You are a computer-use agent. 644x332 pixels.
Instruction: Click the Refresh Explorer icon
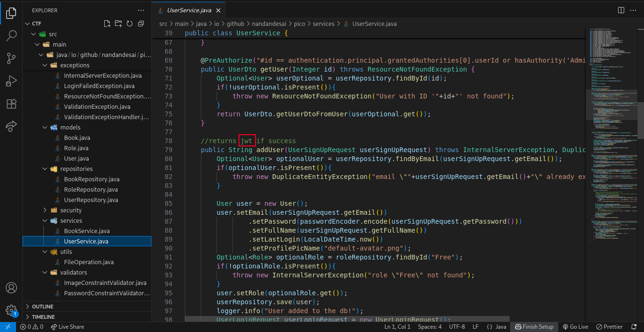tap(129, 24)
